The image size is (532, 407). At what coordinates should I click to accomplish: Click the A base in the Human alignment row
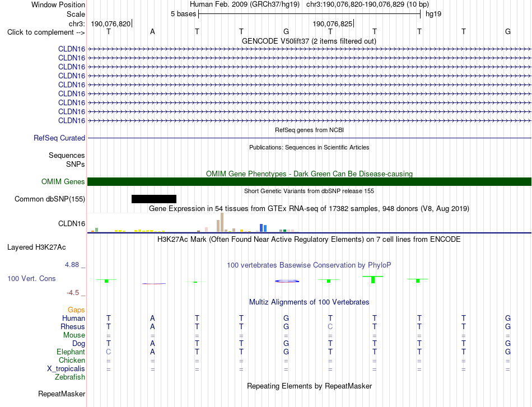coord(152,318)
